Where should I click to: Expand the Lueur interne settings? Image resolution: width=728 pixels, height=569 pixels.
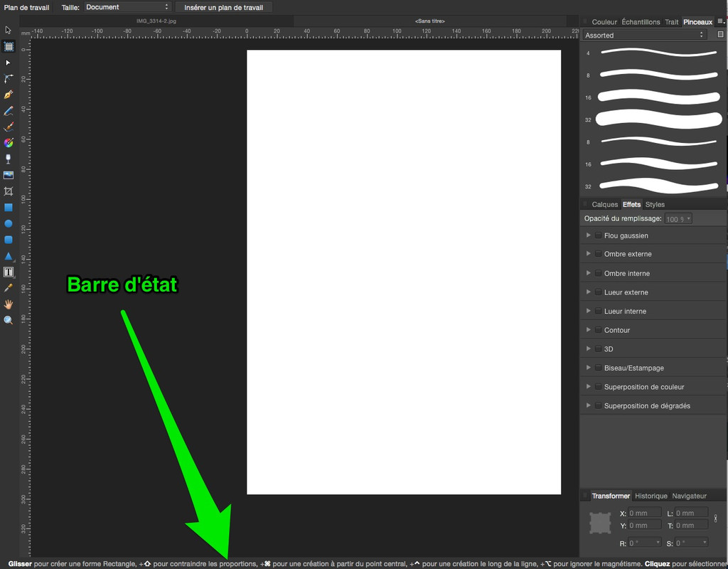[x=588, y=311]
